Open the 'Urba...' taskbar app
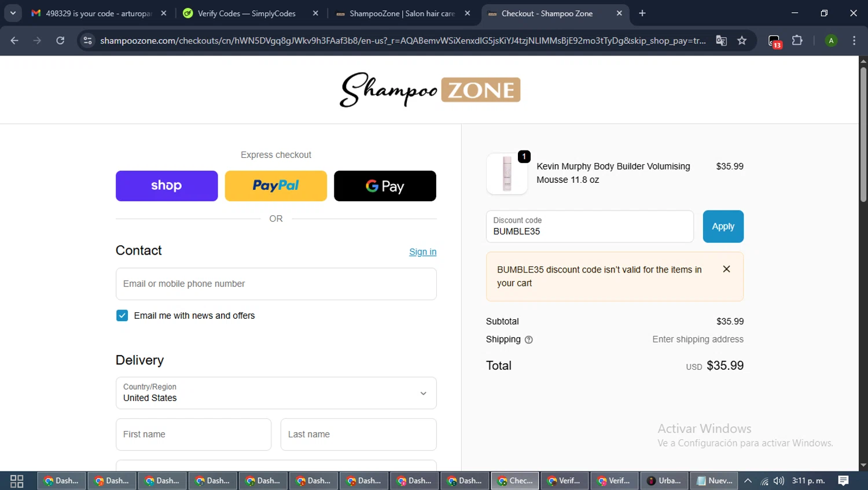This screenshot has height=490, width=868. pos(664,481)
